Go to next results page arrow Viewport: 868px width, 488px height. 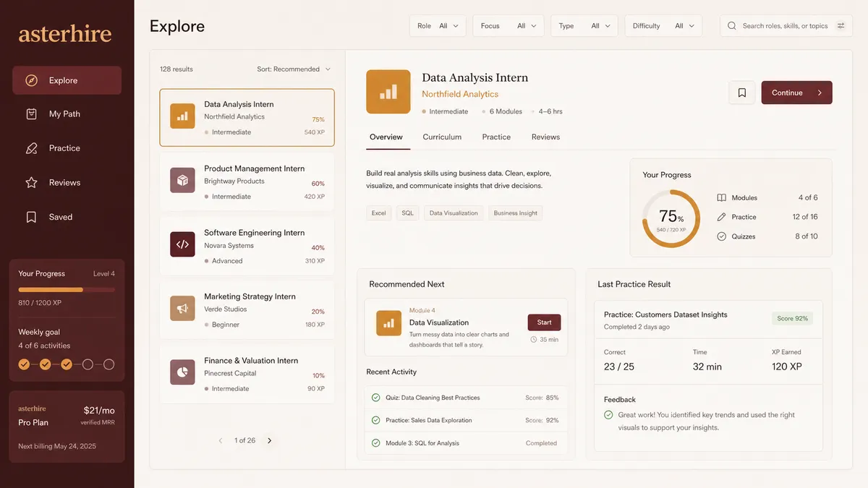[x=270, y=440]
